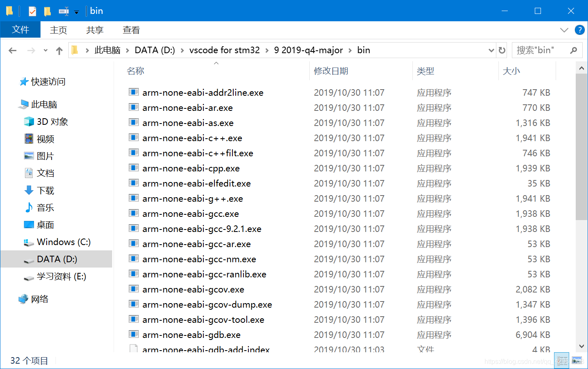Sort by the 类型 column header
This screenshot has height=369, width=588.
coord(426,71)
